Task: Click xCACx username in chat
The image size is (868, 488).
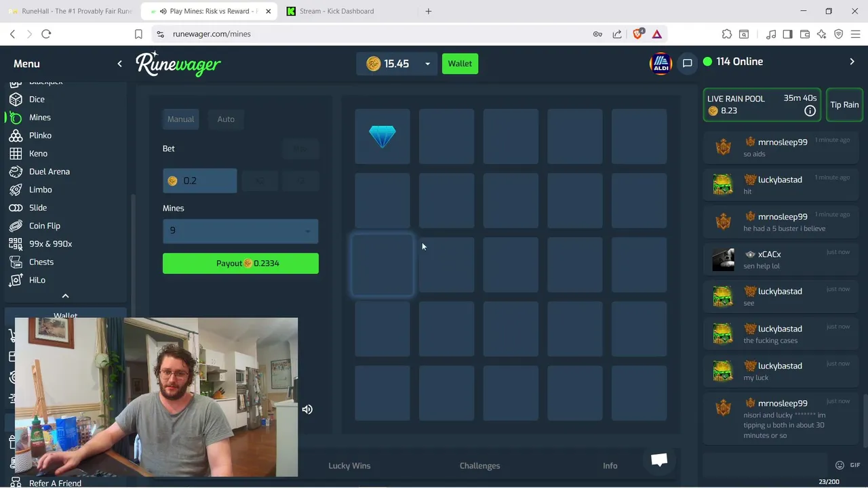Action: pos(770,254)
